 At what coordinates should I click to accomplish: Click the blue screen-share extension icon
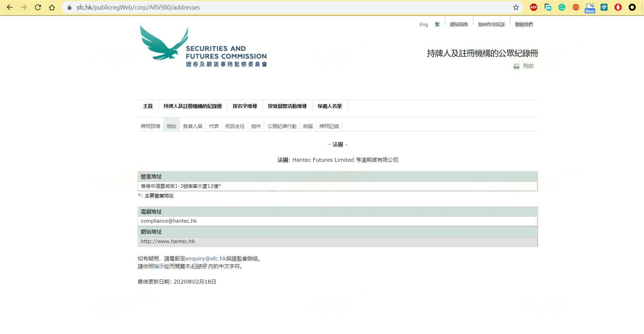tap(548, 7)
